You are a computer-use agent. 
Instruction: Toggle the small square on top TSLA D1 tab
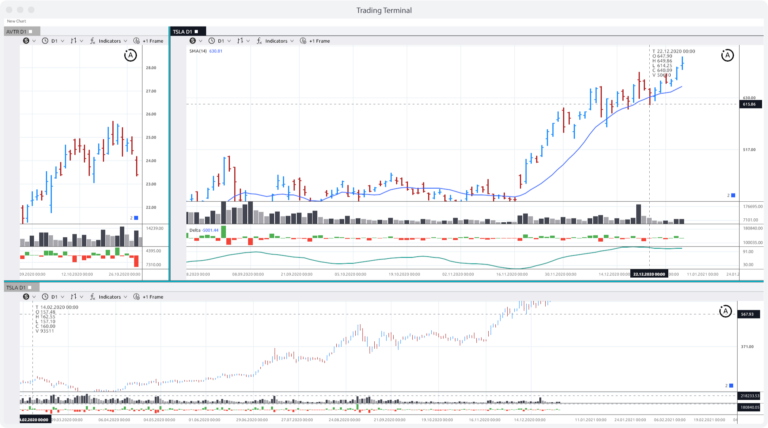[198, 32]
